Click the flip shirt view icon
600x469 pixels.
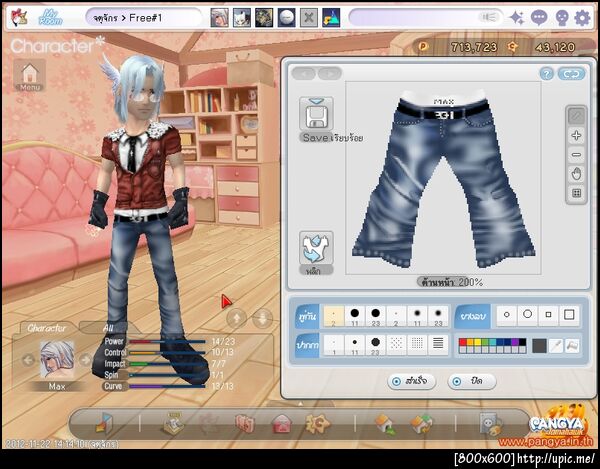click(316, 248)
